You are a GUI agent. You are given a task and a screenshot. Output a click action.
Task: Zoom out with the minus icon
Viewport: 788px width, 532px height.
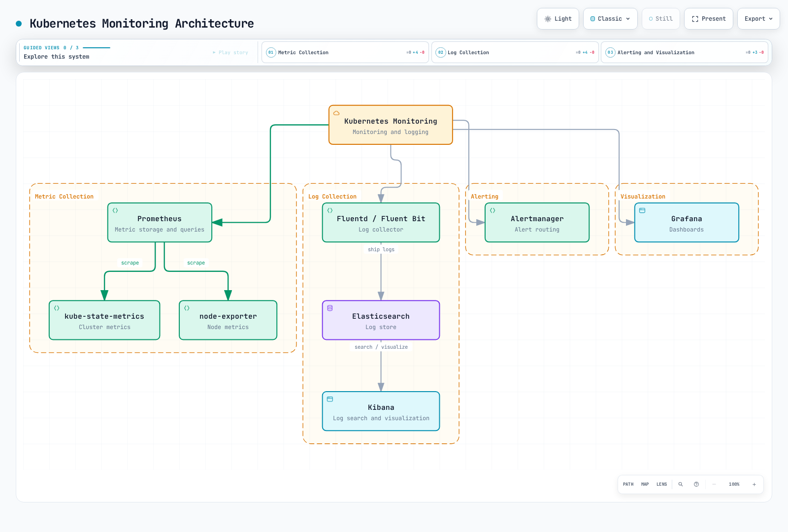pyautogui.click(x=714, y=484)
